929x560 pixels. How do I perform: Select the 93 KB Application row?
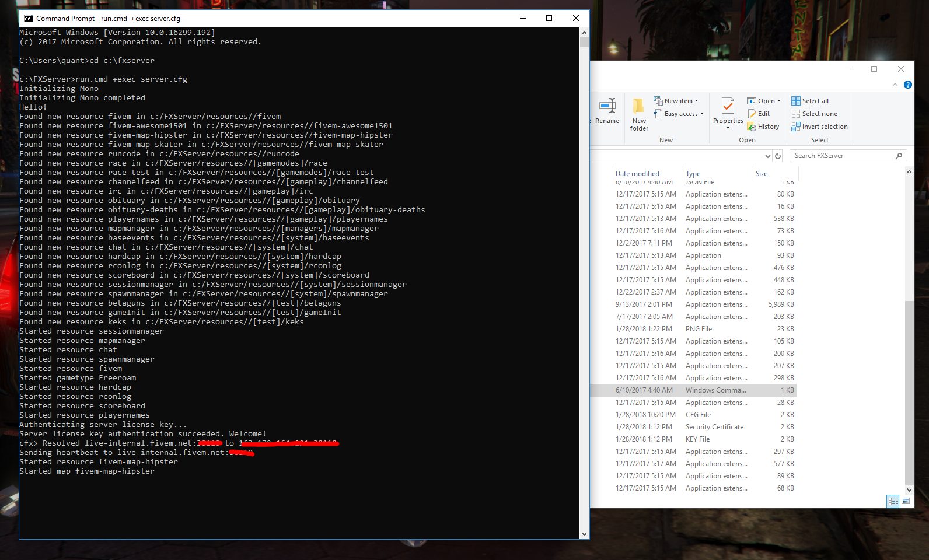[x=694, y=256]
